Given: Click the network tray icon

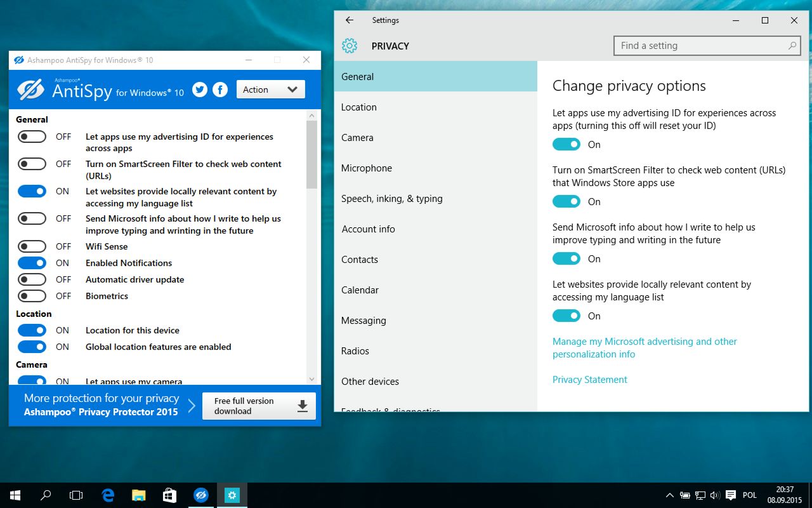Looking at the screenshot, I should [700, 495].
